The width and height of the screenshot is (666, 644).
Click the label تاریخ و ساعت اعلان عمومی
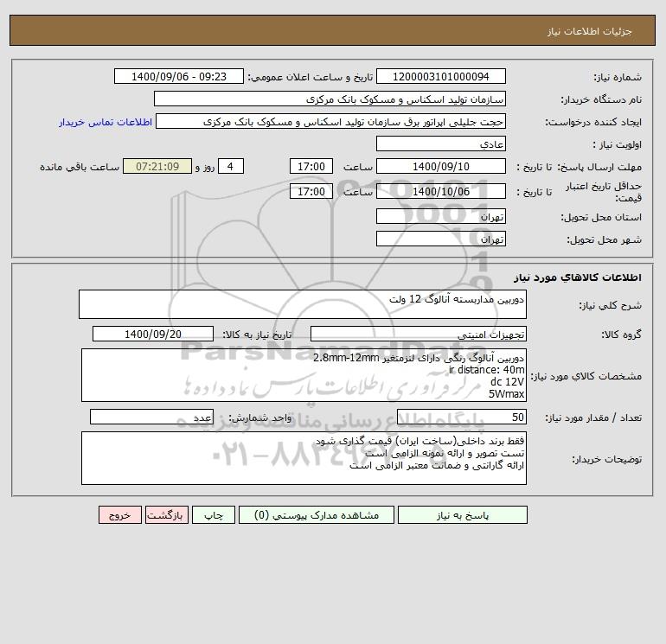310,77
